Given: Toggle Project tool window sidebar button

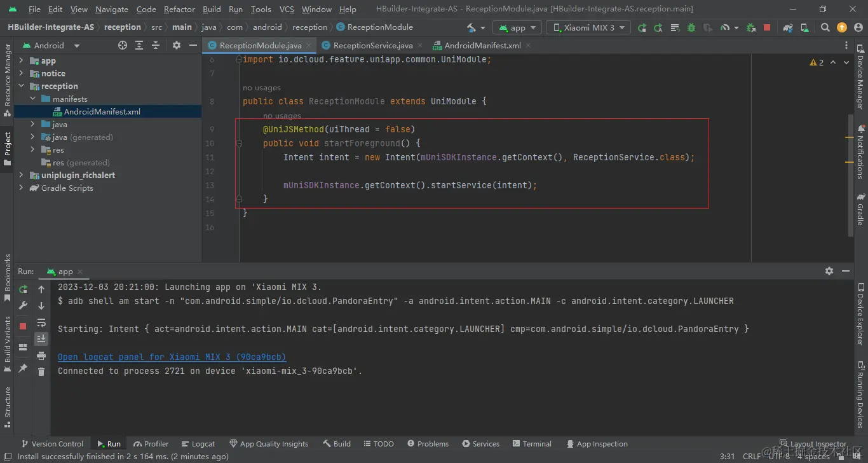Looking at the screenshot, I should (7, 149).
